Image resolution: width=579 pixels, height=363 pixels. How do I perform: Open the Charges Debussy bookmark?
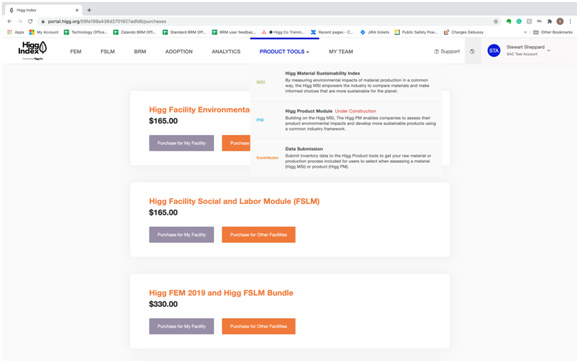[x=464, y=32]
